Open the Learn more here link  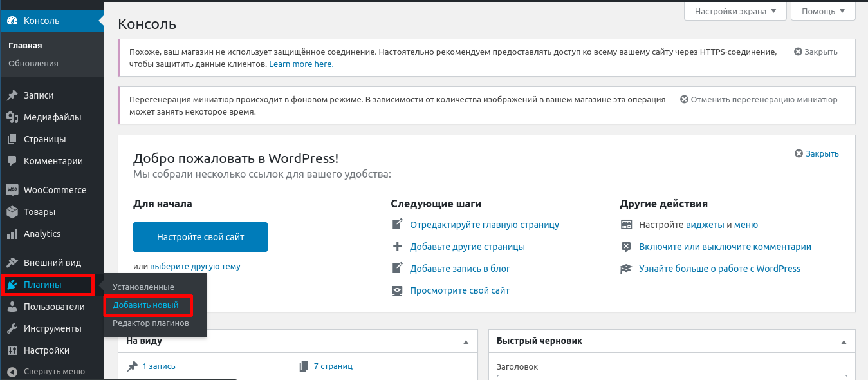(301, 64)
